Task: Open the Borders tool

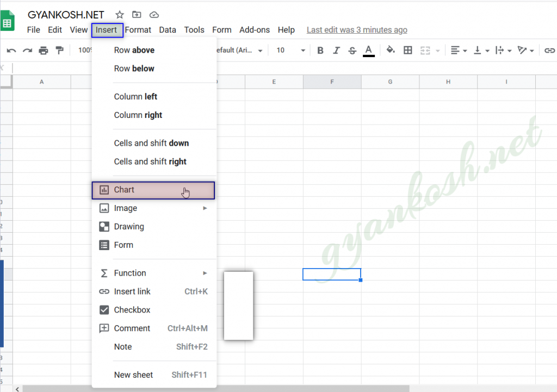Action: point(408,50)
